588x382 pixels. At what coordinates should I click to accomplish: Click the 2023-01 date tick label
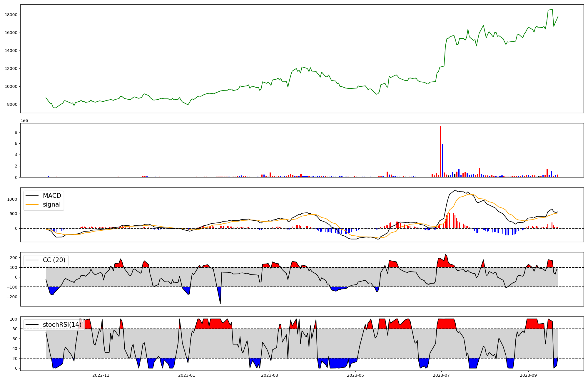(187, 375)
